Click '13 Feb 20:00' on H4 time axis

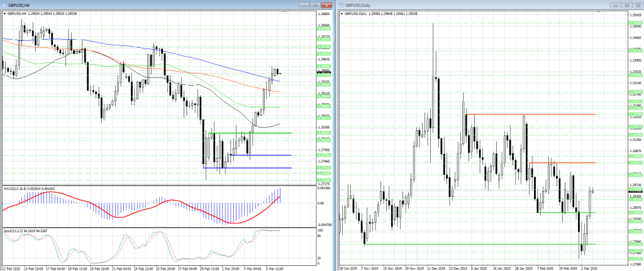click(33, 268)
